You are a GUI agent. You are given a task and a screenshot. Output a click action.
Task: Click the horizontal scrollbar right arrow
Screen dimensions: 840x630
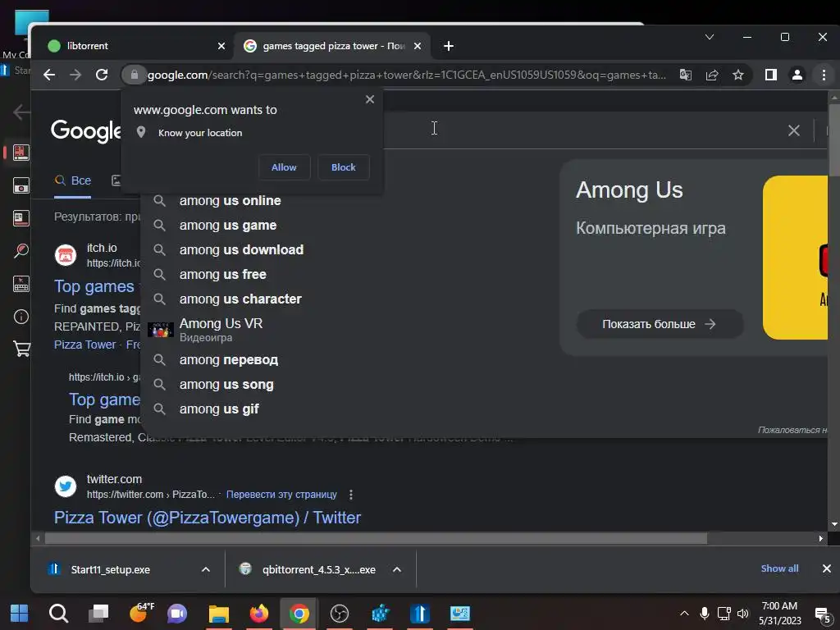(x=820, y=538)
